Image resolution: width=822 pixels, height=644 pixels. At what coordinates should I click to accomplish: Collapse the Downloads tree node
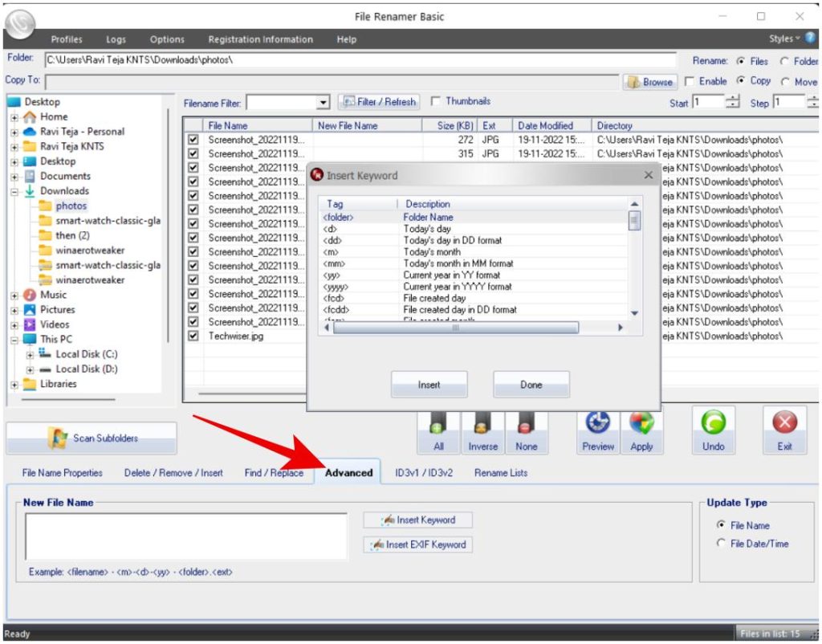[14, 191]
